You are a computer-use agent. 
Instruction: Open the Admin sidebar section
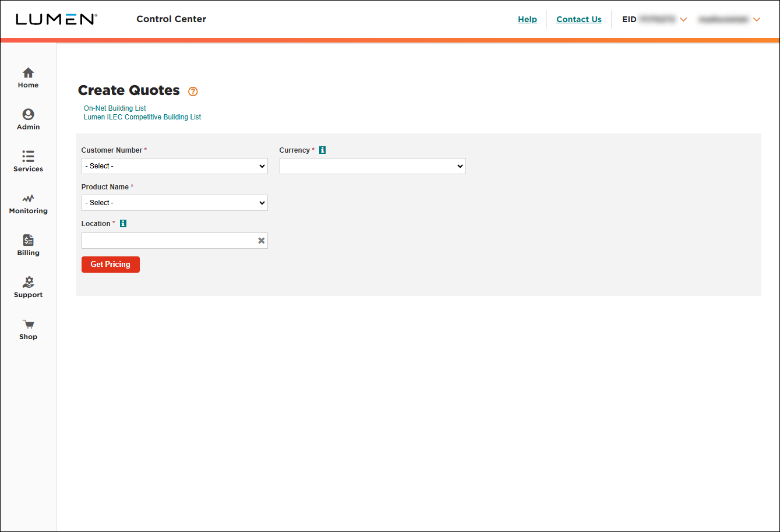(28, 120)
